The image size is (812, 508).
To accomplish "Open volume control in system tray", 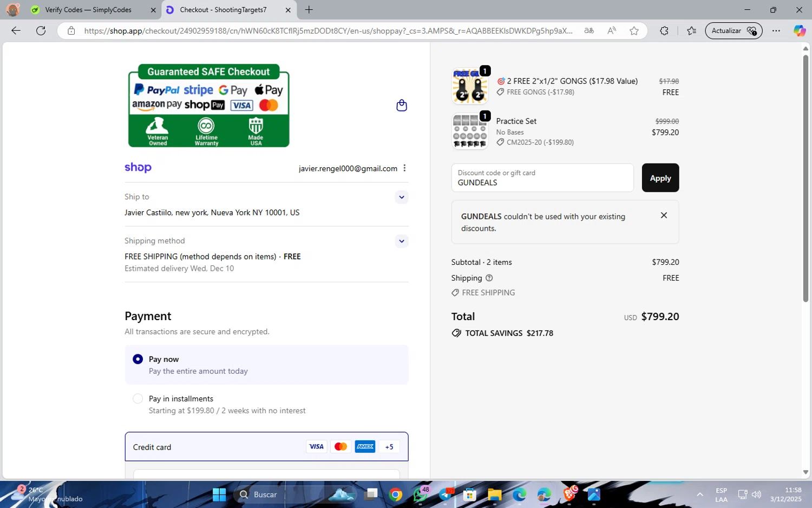I will pos(756,494).
